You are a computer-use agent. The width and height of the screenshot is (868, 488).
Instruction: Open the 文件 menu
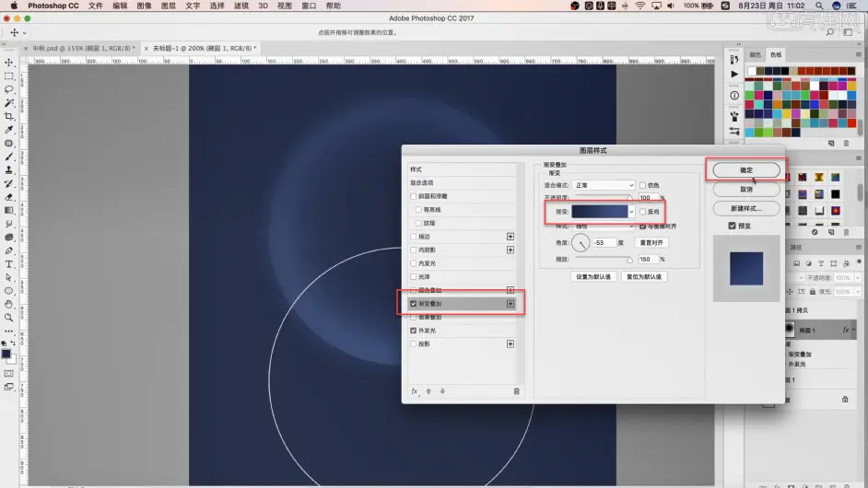tap(96, 6)
